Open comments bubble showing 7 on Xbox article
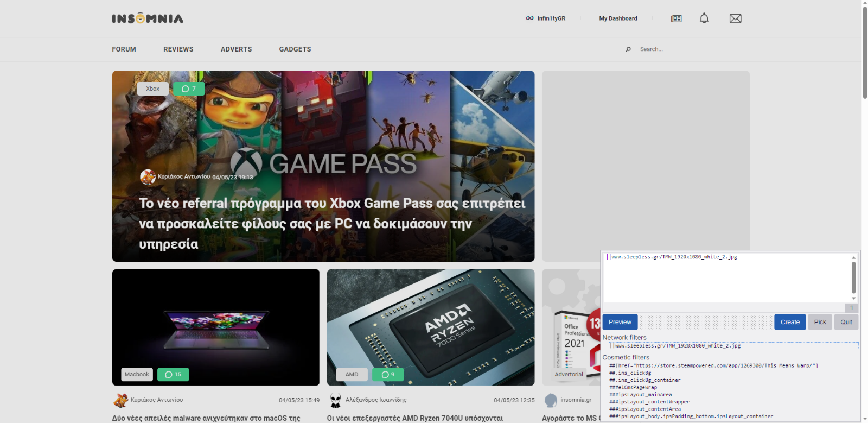The height and width of the screenshot is (423, 868). (189, 89)
